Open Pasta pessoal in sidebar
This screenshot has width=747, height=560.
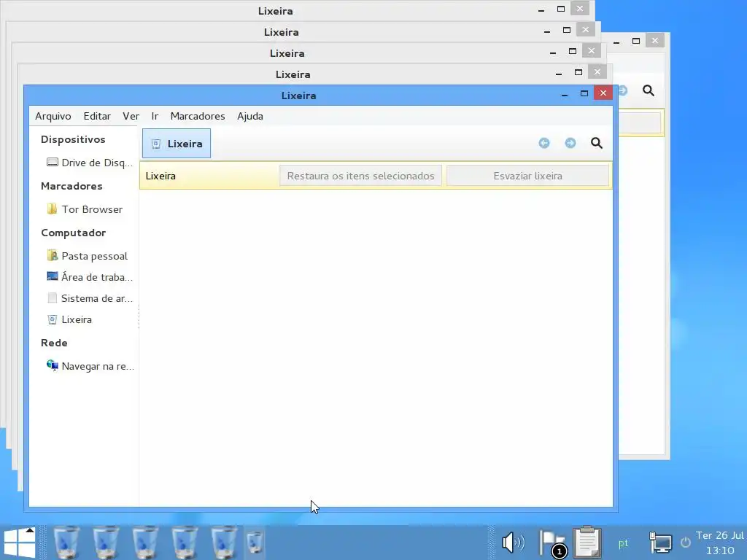(88, 256)
